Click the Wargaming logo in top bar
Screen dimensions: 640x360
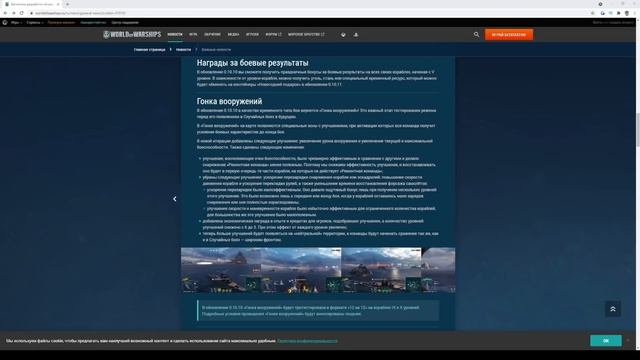pos(5,22)
